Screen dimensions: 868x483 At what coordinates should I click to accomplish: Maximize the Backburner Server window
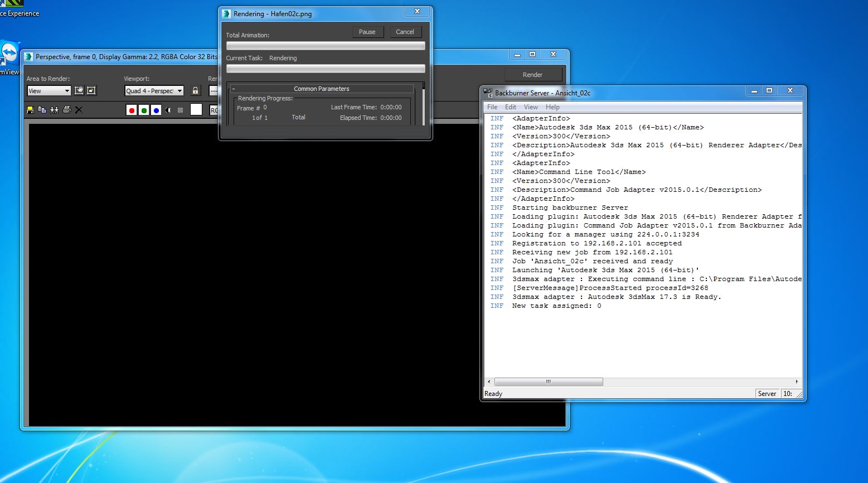click(x=769, y=90)
